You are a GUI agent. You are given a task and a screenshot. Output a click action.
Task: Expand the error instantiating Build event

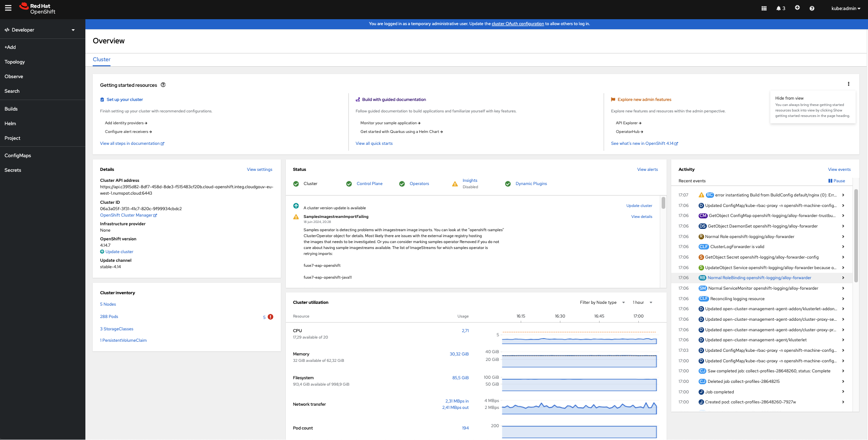click(843, 195)
